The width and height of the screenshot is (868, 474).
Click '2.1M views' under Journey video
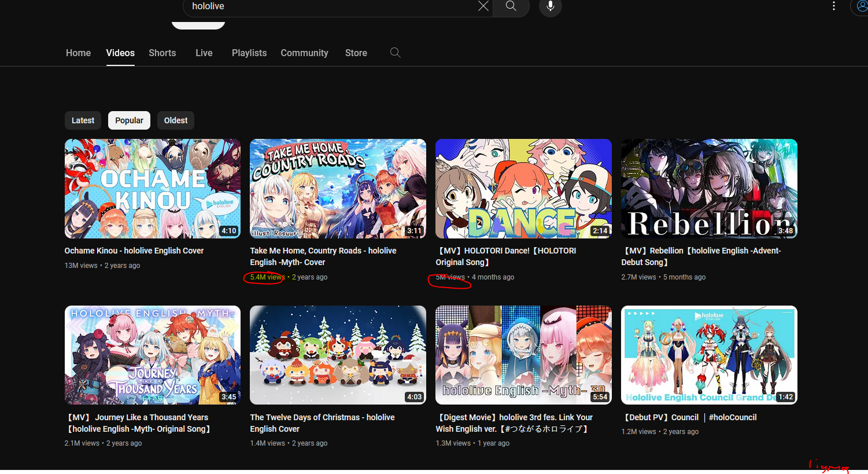tap(82, 443)
